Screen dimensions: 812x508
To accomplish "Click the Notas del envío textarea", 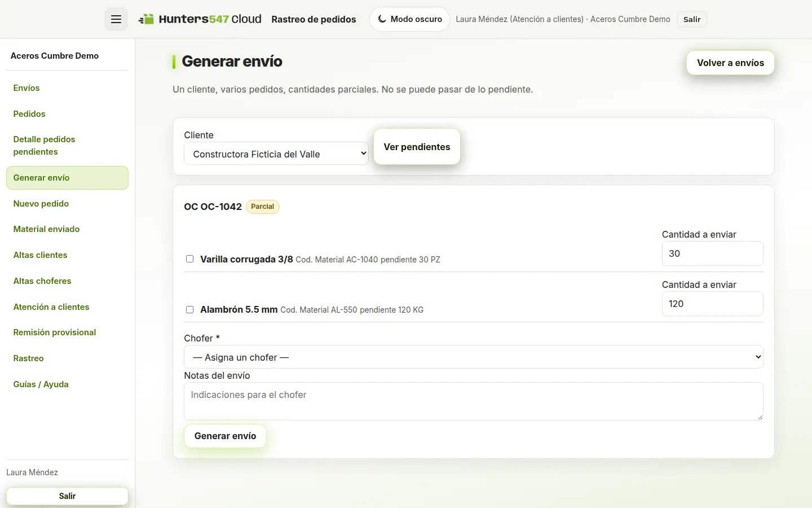I will click(474, 401).
